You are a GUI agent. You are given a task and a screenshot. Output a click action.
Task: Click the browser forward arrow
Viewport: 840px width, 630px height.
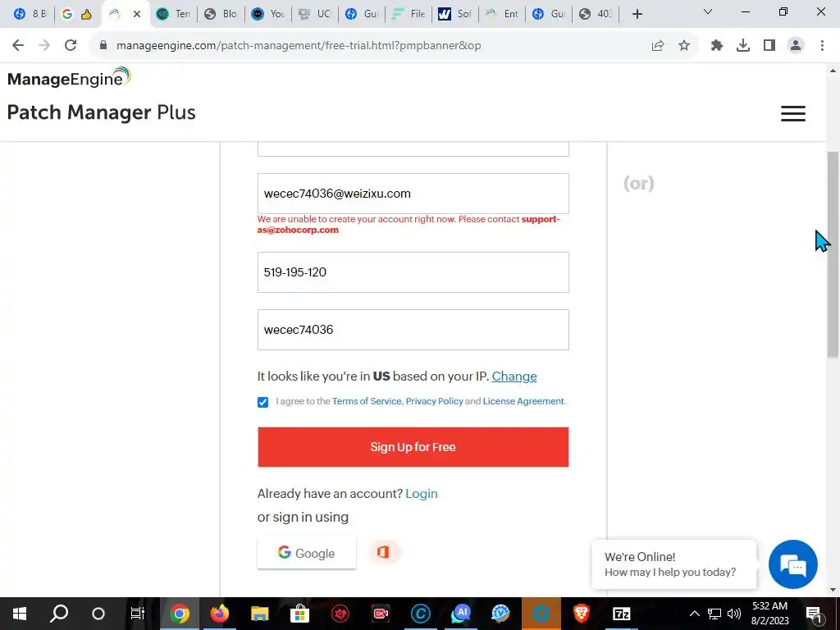44,46
